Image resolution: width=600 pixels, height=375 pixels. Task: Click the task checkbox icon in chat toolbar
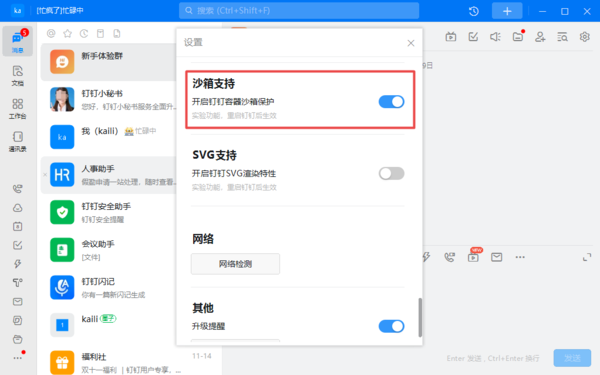[473, 37]
